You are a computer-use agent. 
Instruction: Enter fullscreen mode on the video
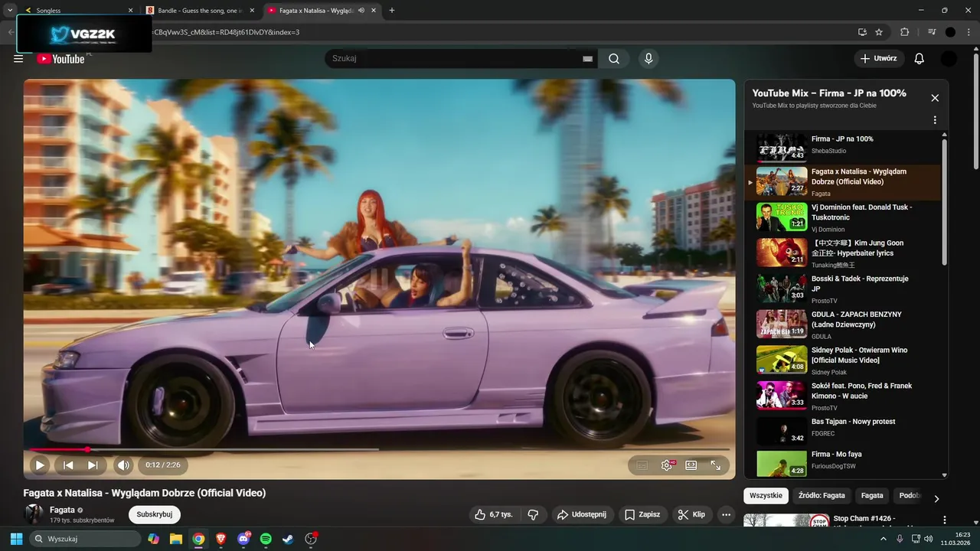[x=716, y=465]
